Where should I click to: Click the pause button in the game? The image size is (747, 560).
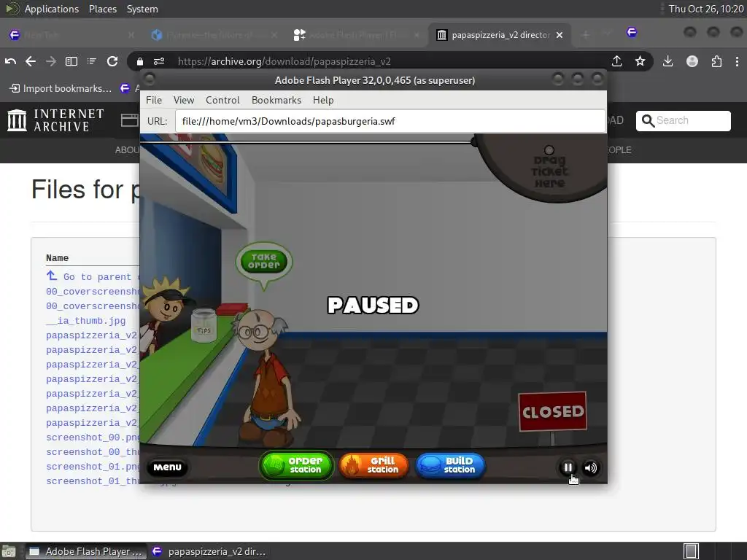[x=568, y=467]
